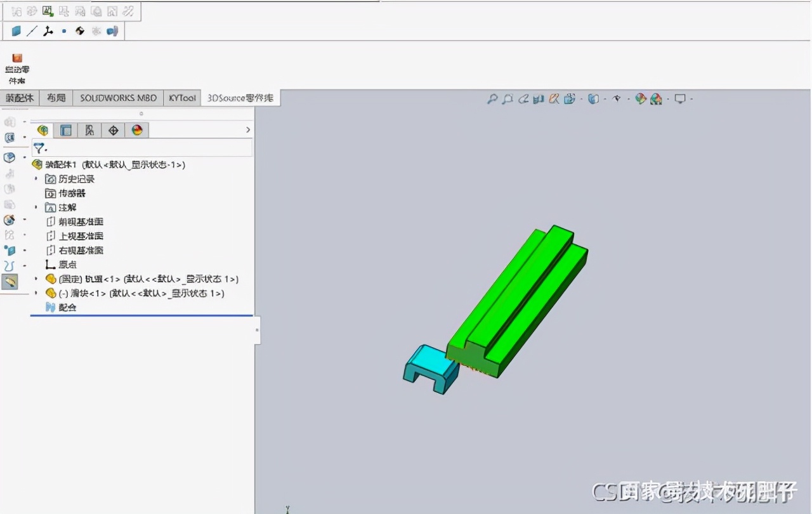
Task: Select the reference axis line icon
Action: 32,30
